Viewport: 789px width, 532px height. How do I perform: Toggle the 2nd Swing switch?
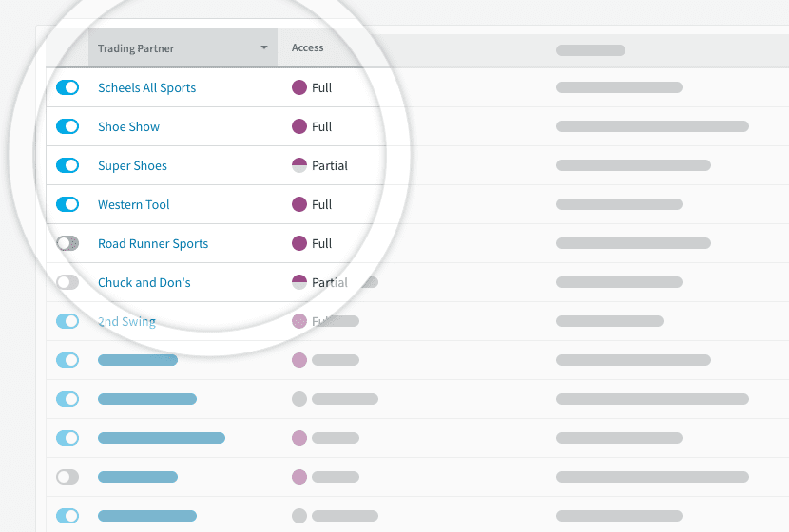(x=67, y=321)
